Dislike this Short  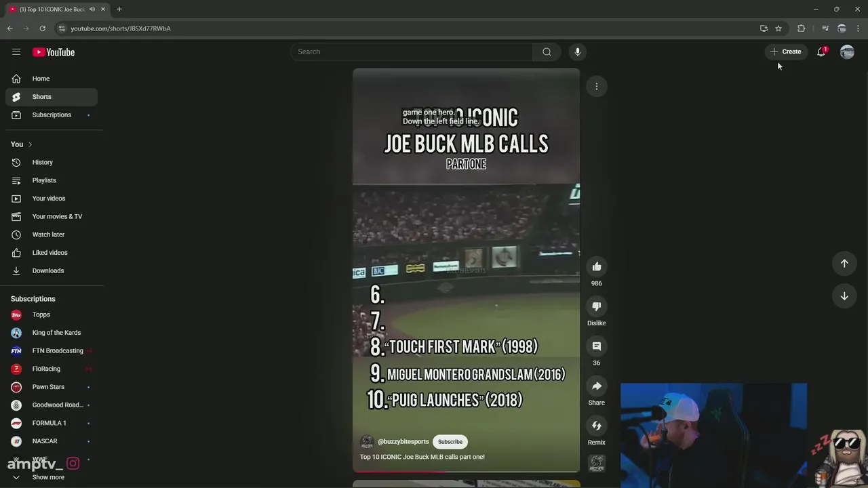pos(597,306)
